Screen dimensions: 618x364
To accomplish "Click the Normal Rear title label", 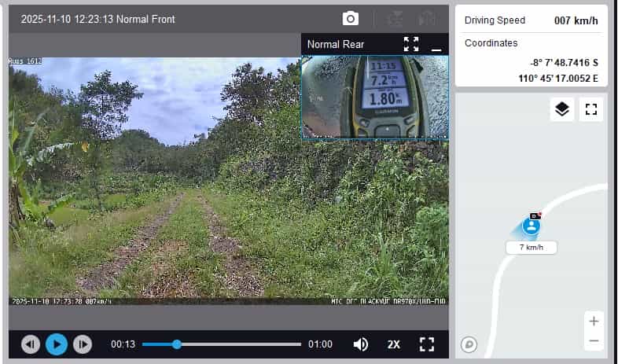I will [336, 44].
